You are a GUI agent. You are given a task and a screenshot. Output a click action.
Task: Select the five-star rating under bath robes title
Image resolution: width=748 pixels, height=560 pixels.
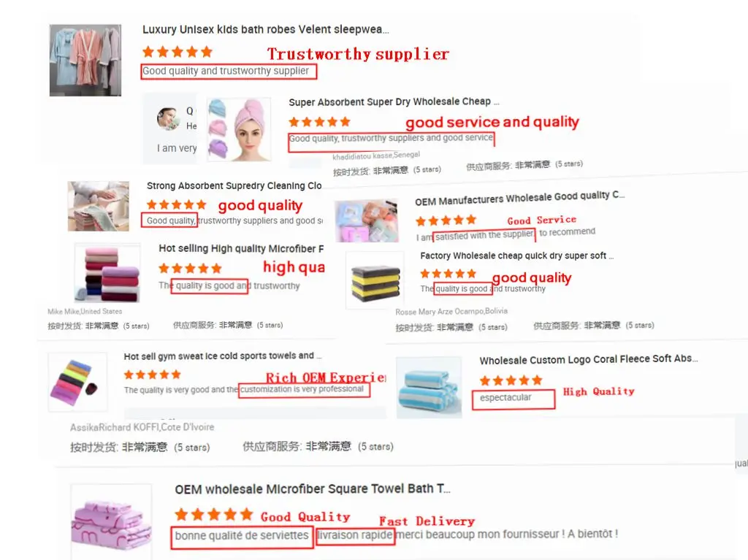[177, 52]
